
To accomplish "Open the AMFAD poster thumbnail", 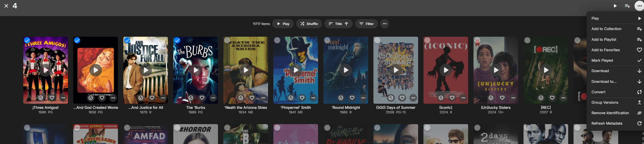I will tap(146, 134).
